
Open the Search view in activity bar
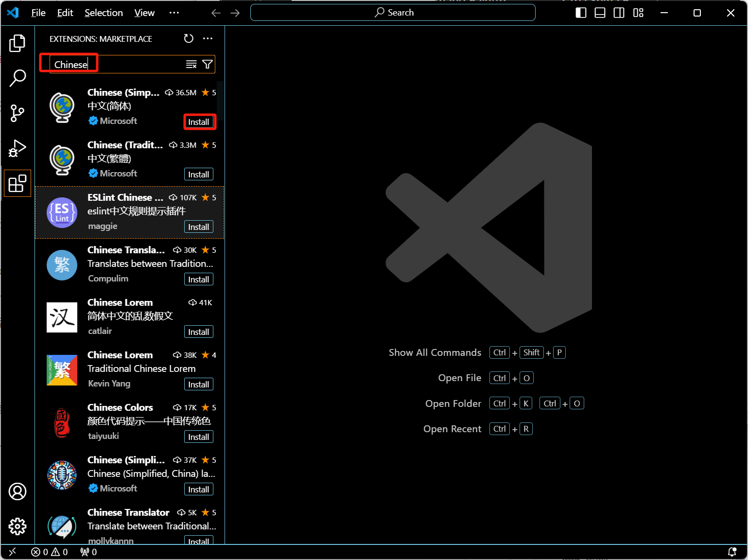(x=17, y=78)
